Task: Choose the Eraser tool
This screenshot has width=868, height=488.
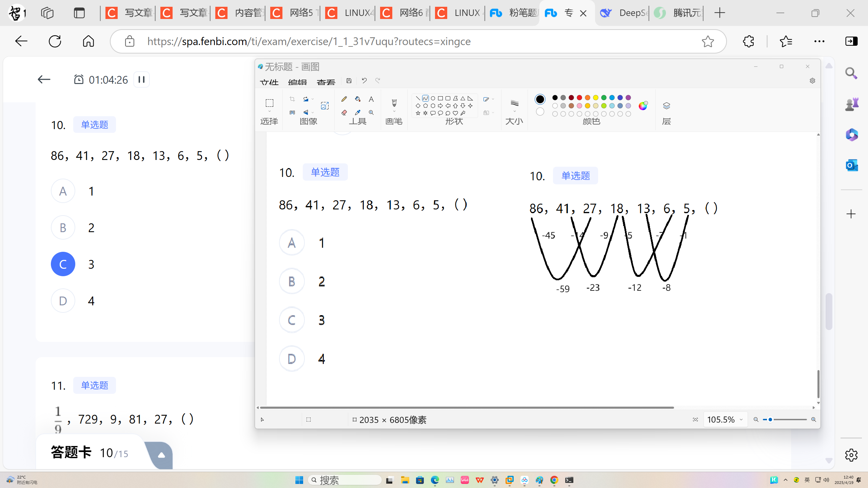Action: 344,113
